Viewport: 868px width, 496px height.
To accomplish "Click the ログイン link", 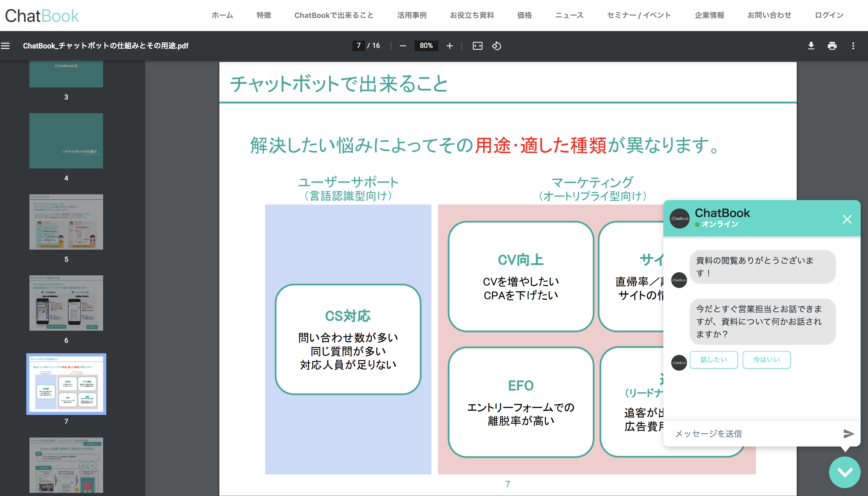I will point(829,15).
